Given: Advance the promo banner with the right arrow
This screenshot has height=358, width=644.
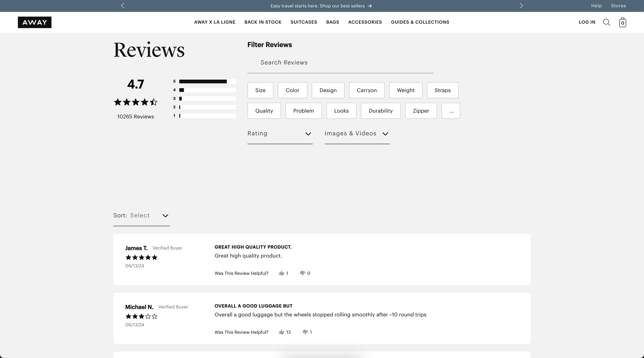Looking at the screenshot, I should [x=521, y=5].
